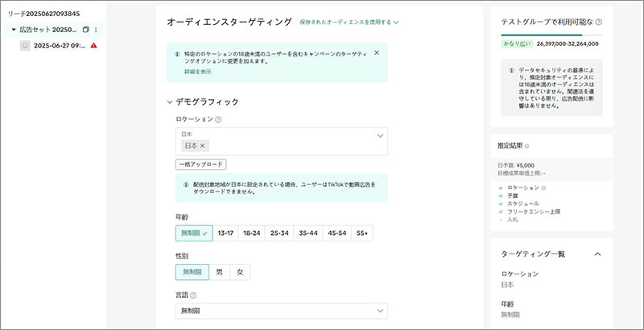Choose 女 for gender

(x=239, y=272)
